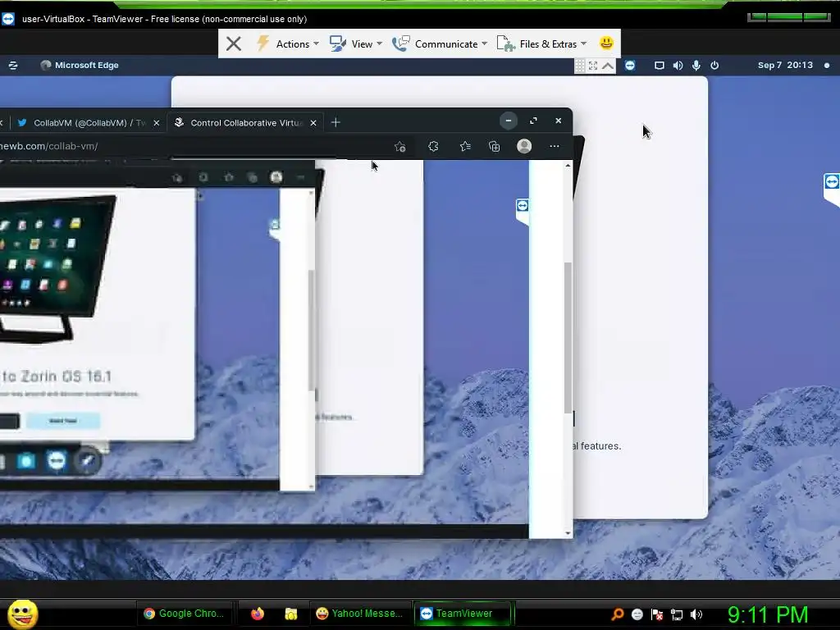The image size is (840, 630).
Task: Open Firefox from the taskbar
Action: (257, 614)
